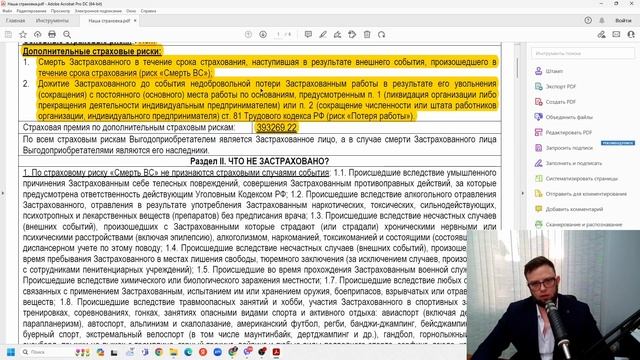The width and height of the screenshot is (640, 360).
Task: Click the Войти sign-in button
Action: [x=623, y=20]
